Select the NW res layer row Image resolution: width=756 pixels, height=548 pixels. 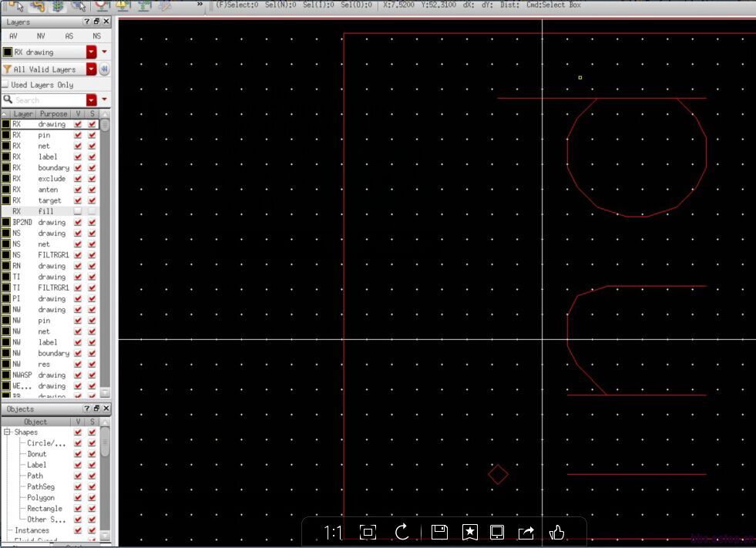coord(50,365)
